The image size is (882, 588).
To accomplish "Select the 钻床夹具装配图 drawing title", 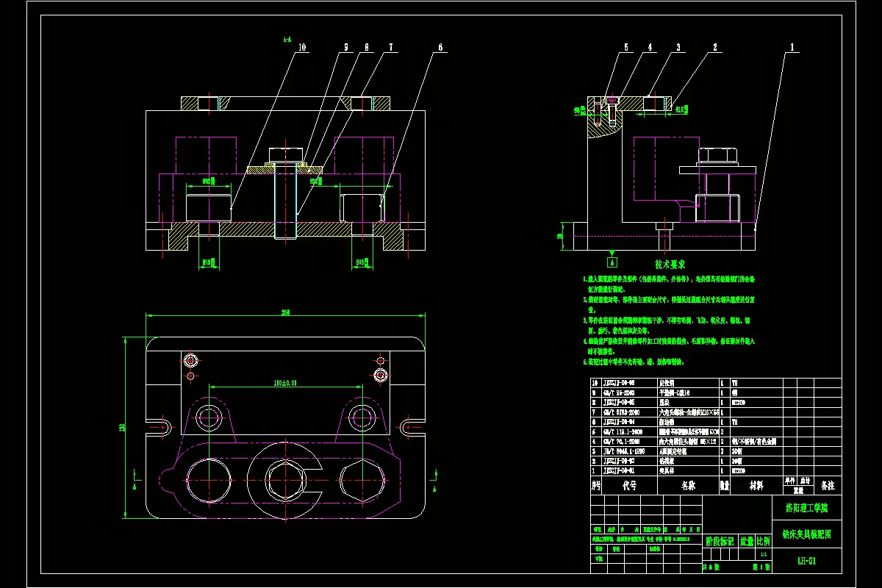I will tap(807, 535).
